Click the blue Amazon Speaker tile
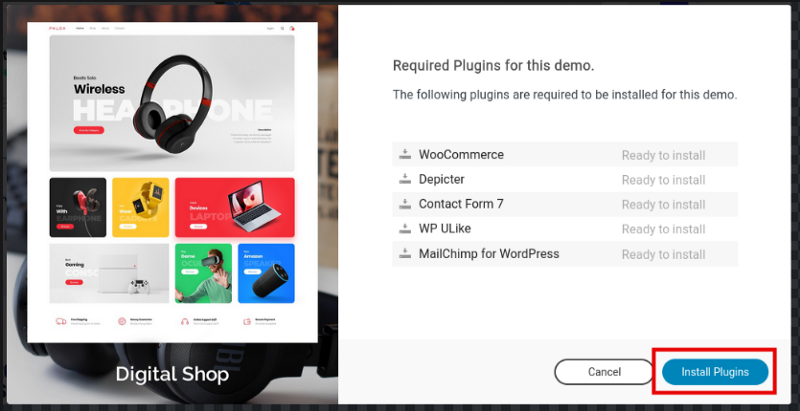Viewport: 800px width, 411px height. (x=266, y=273)
